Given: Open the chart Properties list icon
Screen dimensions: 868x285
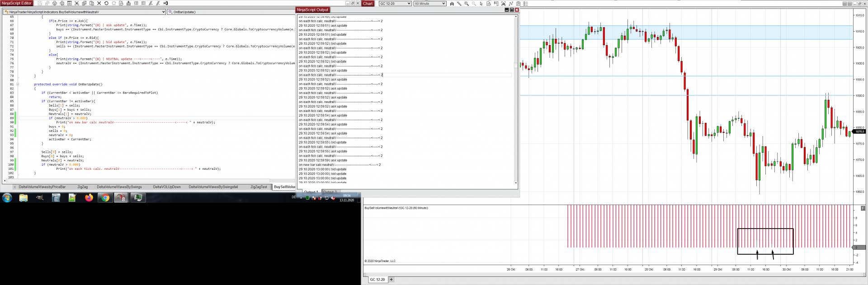Looking at the screenshot, I should 526,4.
